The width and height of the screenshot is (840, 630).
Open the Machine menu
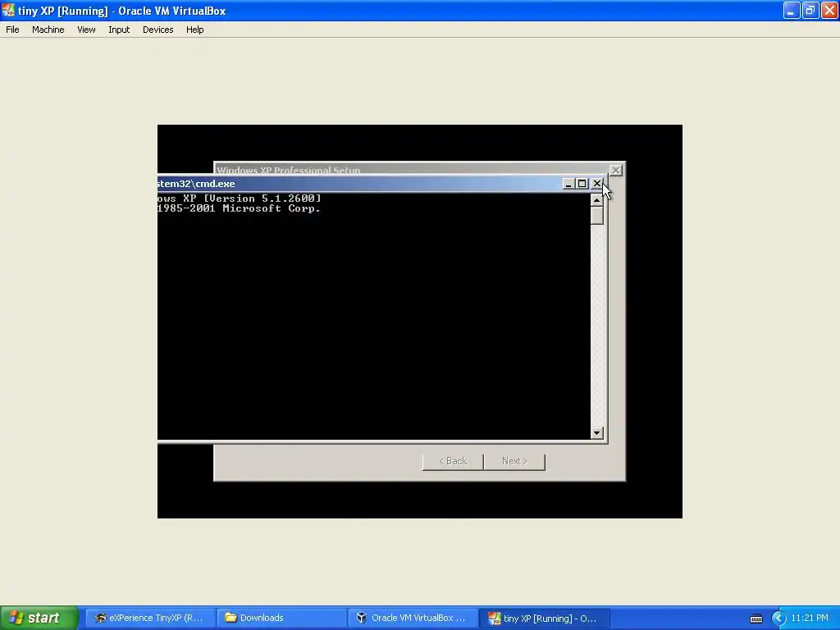tap(48, 30)
